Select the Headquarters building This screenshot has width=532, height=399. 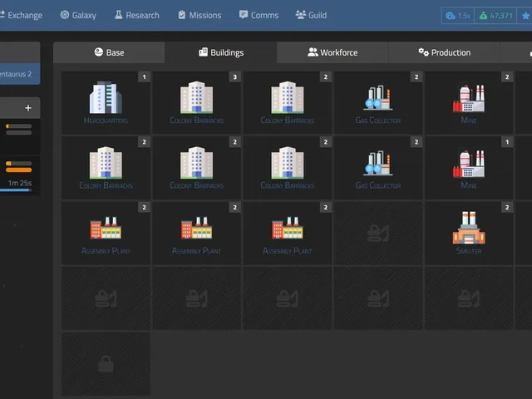pyautogui.click(x=106, y=102)
